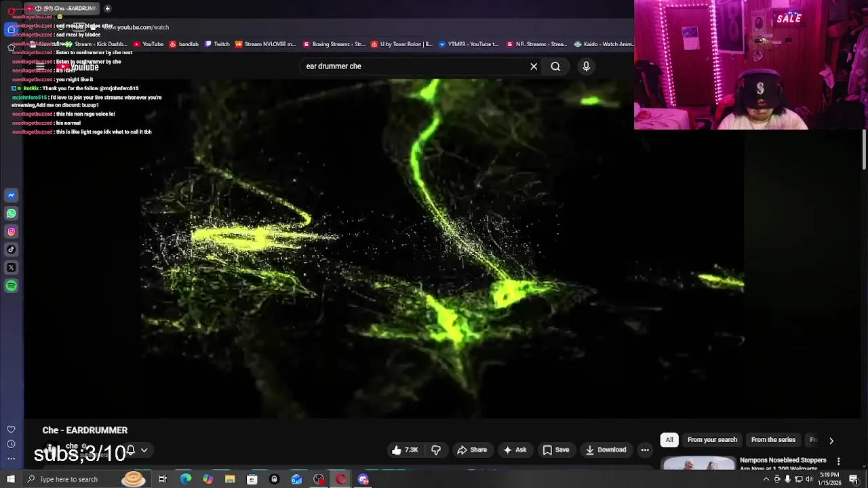868x488 pixels.
Task: Click the Ask button under the video
Action: point(514,450)
